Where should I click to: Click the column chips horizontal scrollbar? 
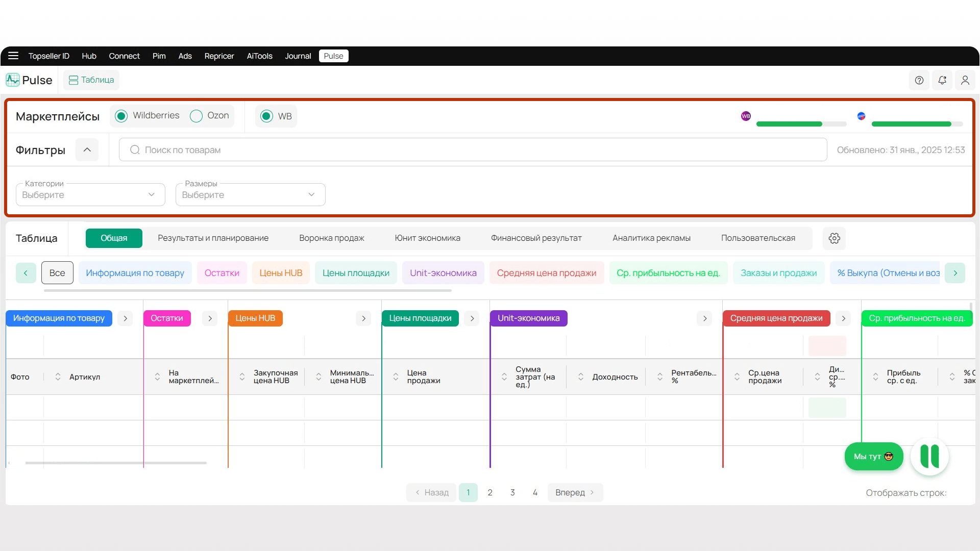point(248,290)
